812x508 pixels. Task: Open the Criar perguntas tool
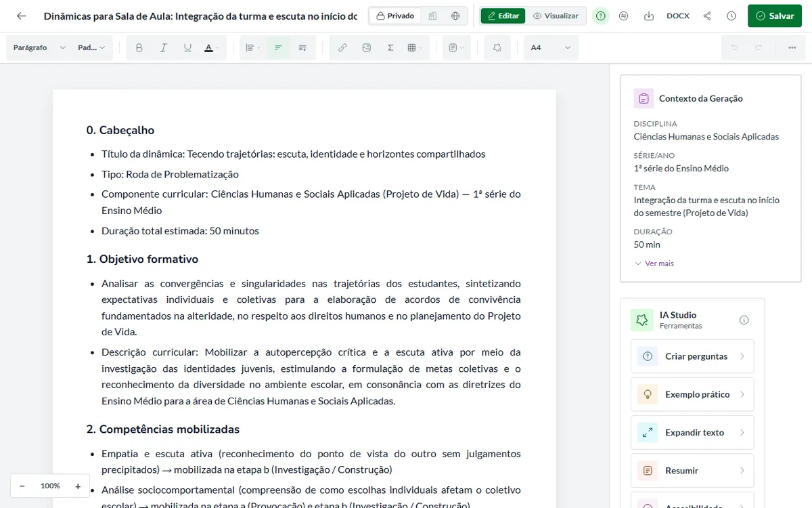pyautogui.click(x=692, y=356)
